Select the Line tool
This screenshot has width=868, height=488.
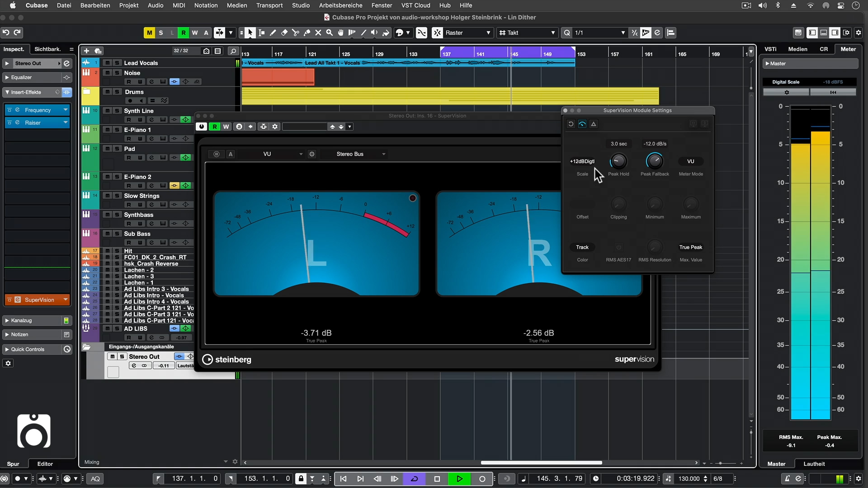tap(363, 33)
